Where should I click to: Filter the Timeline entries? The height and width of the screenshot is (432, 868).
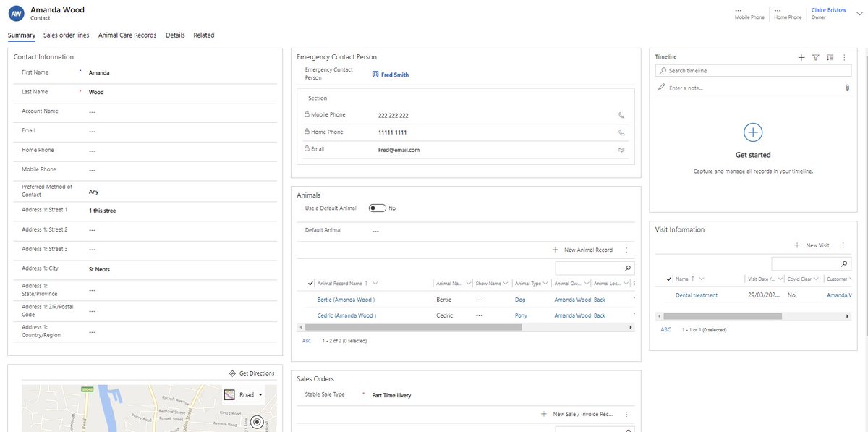815,56
